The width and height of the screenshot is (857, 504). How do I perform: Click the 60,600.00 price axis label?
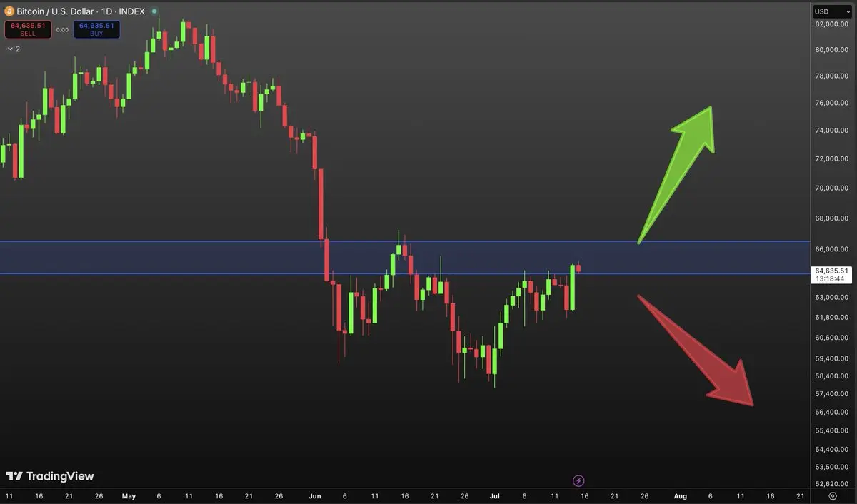(832, 338)
